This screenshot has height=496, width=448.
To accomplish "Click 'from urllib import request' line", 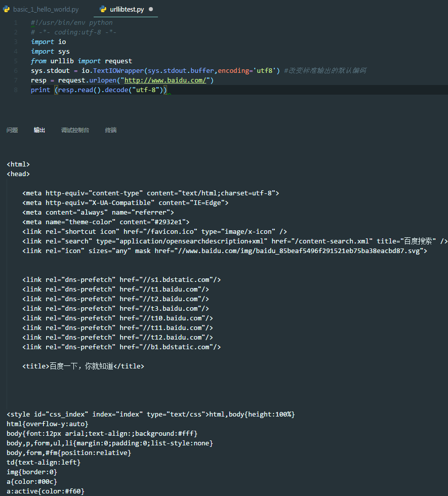I will (x=82, y=61).
